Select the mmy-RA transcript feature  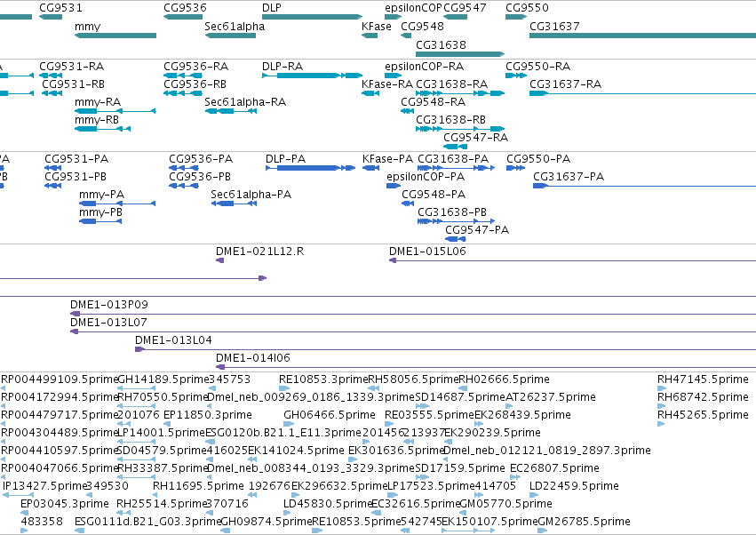(x=115, y=111)
